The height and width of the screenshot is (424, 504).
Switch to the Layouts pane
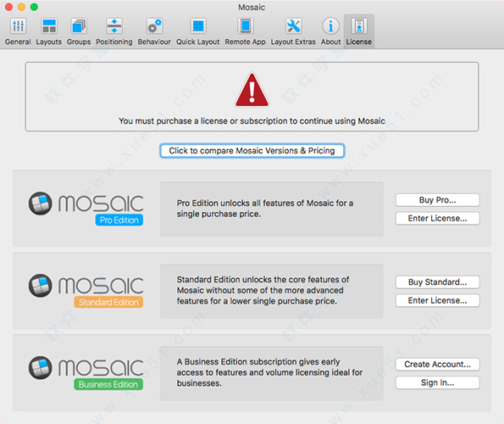pos(49,31)
